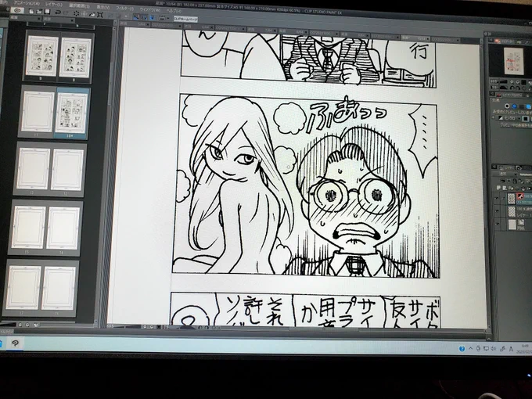This screenshot has width=532, height=399.
Task: Click the print/export icon in command bar
Action: pyautogui.click(x=162, y=18)
